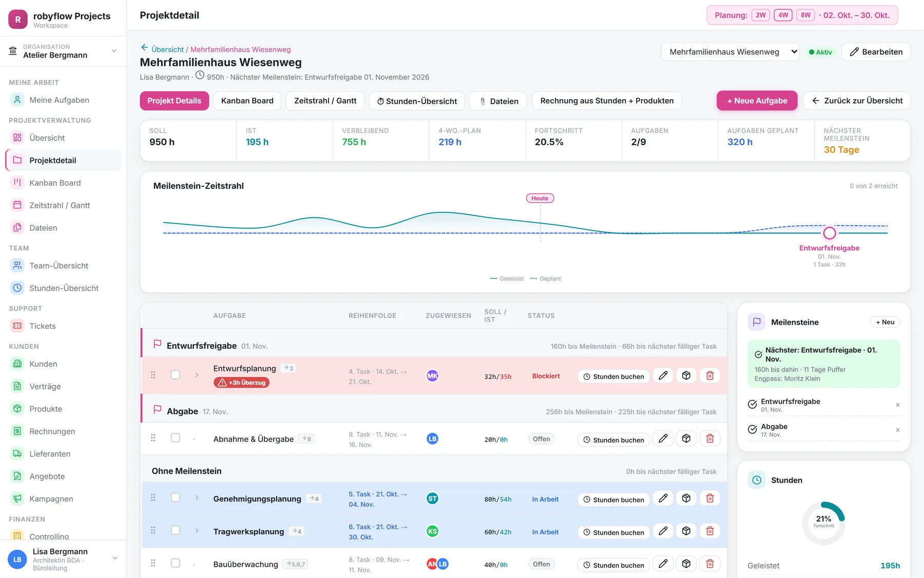
Task: Remove Abgabe milestone with x
Action: click(x=898, y=430)
